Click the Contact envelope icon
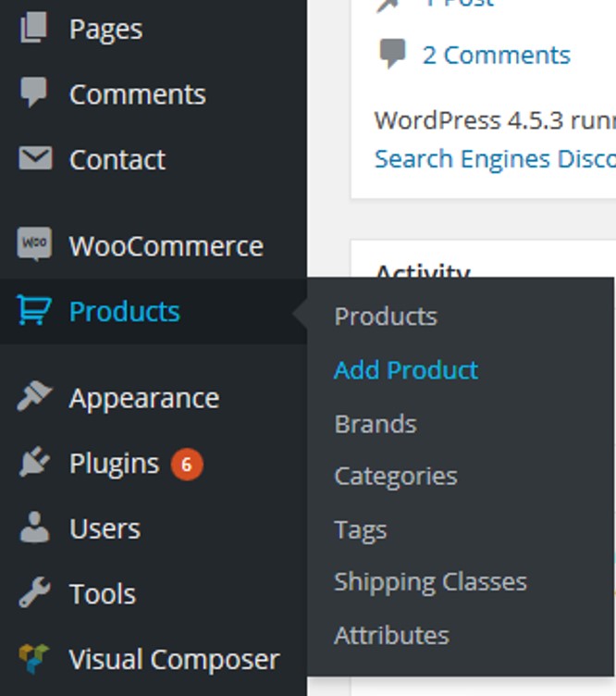This screenshot has width=616, height=696. pos(35,158)
